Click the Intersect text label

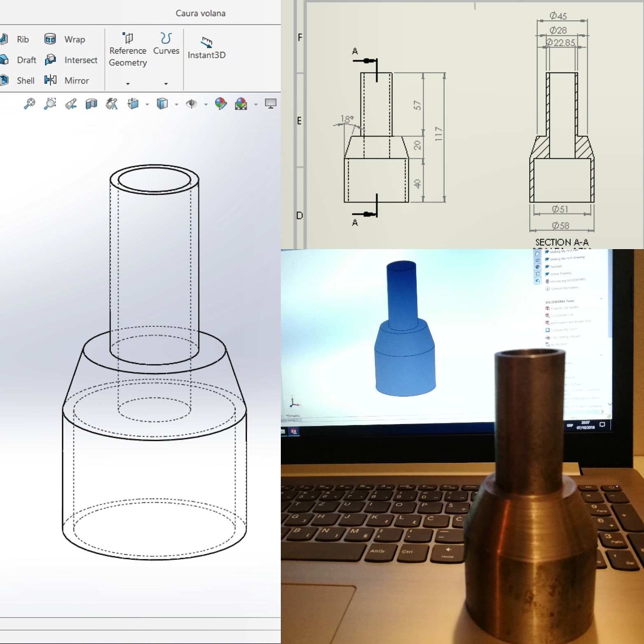pyautogui.click(x=81, y=60)
